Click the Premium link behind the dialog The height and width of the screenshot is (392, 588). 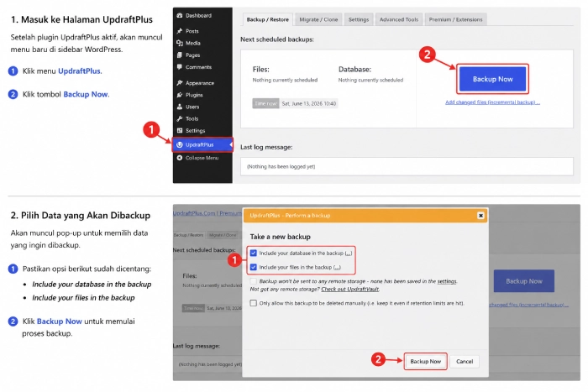pyautogui.click(x=231, y=213)
